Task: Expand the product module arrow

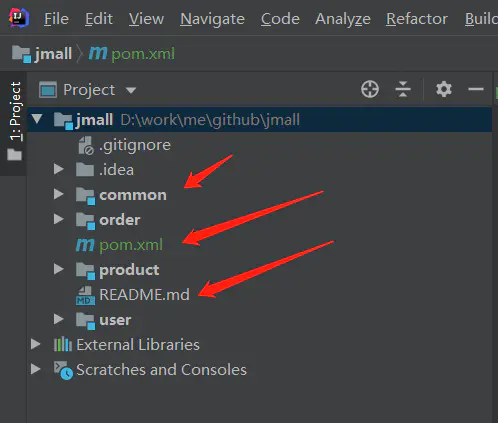Action: pyautogui.click(x=59, y=269)
